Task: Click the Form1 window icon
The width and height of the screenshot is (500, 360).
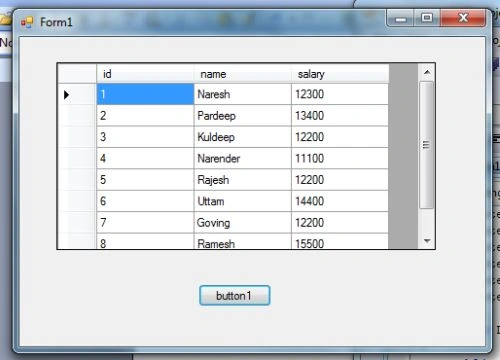Action: pos(27,22)
